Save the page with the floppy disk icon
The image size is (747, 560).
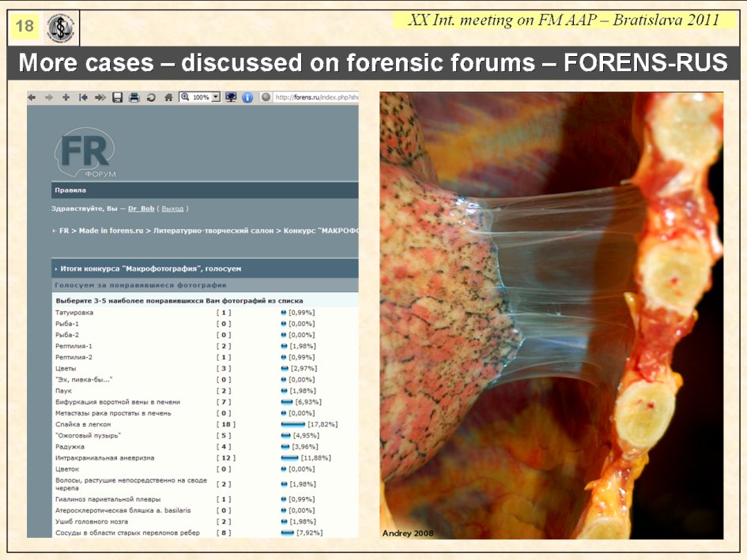point(117,98)
